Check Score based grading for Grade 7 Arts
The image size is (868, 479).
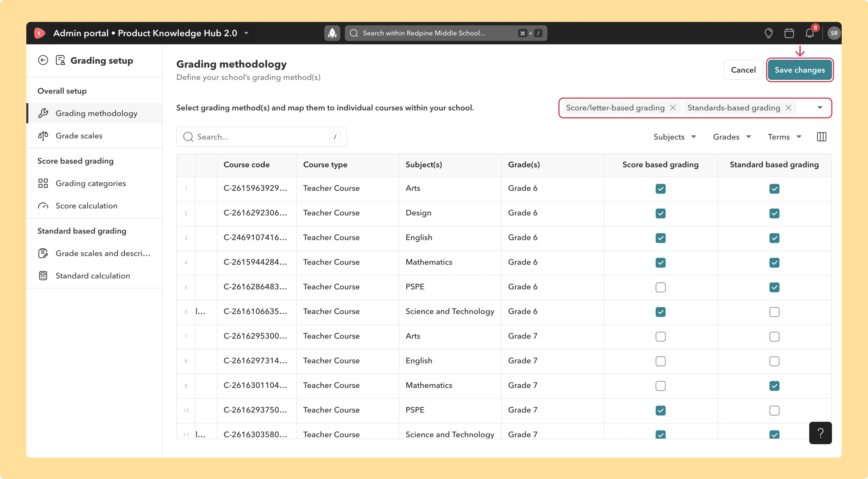(x=660, y=336)
